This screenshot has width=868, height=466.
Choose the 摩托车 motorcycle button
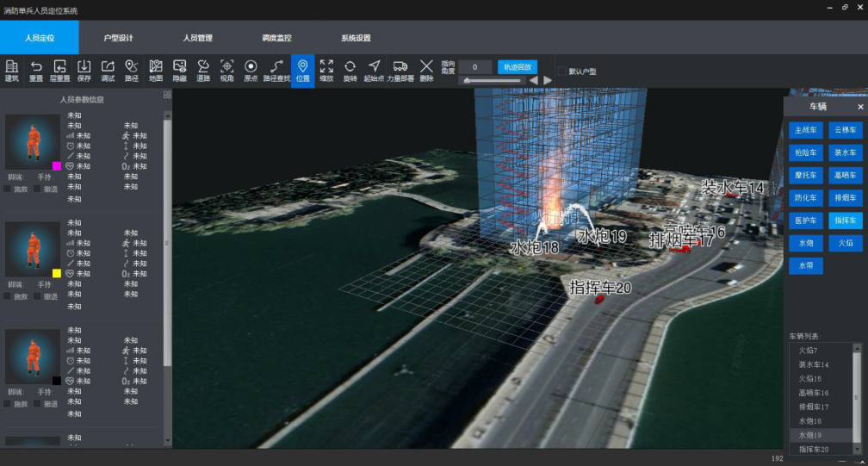point(806,176)
